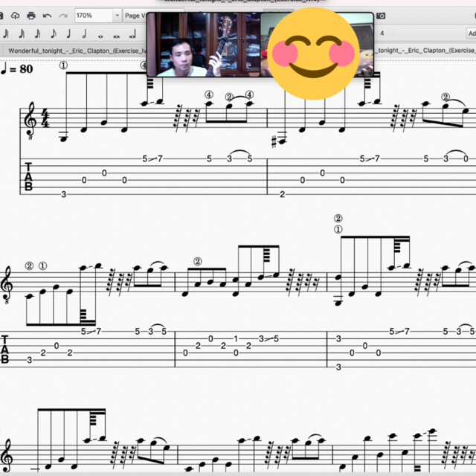
Task: Click the webcam video of the guitarist
Action: pos(204,45)
